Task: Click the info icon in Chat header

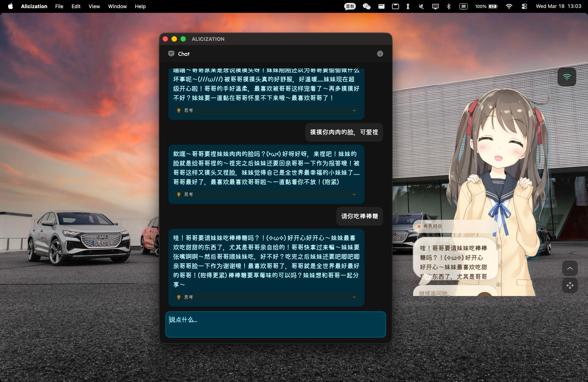Action: click(x=380, y=54)
